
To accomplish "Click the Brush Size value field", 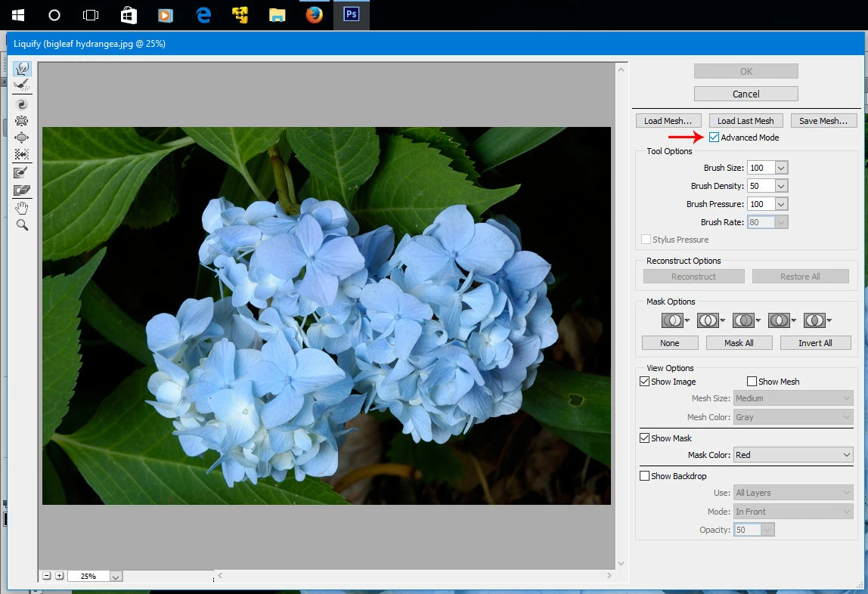I will pyautogui.click(x=761, y=168).
